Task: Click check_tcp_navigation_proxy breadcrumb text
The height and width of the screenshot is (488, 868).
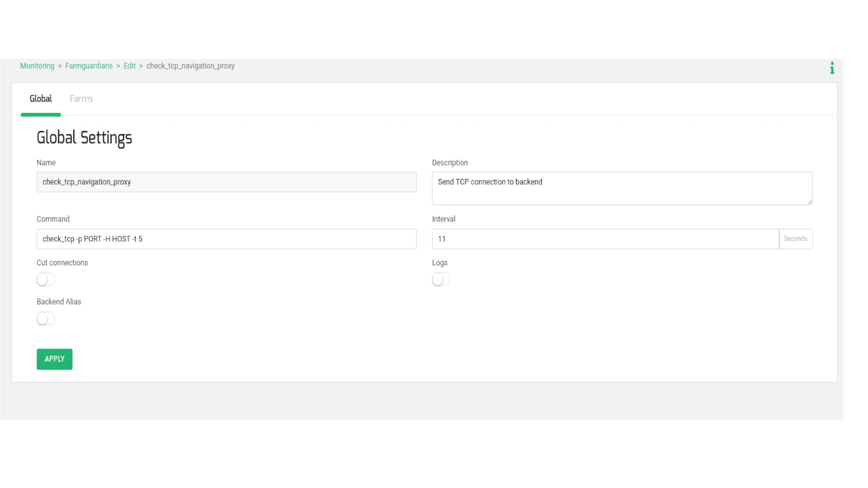Action: click(190, 66)
